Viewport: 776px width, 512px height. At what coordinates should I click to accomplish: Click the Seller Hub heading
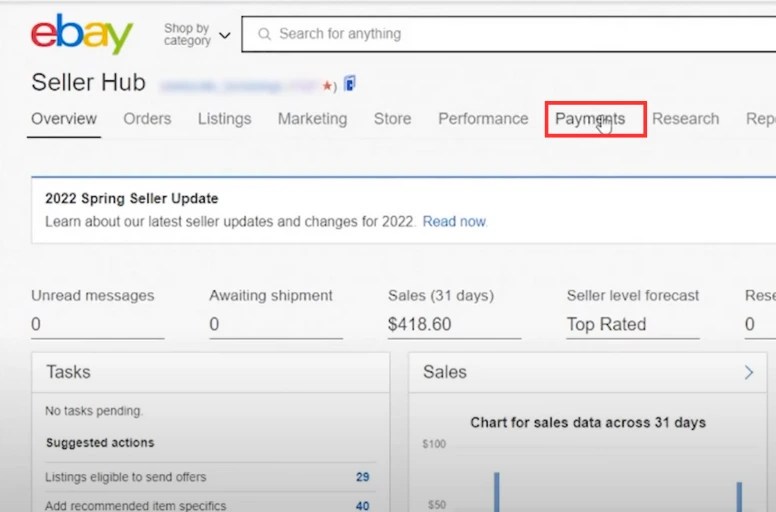(88, 82)
